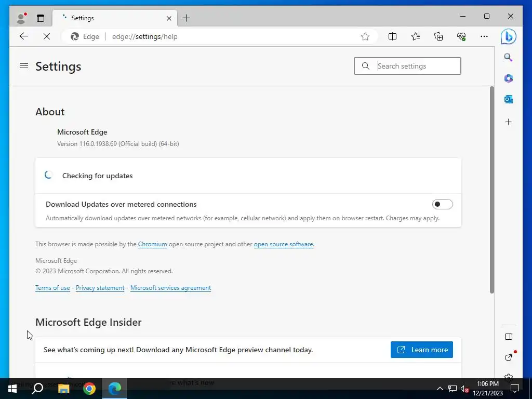The height and width of the screenshot is (399, 532).
Task: Select the Settings tab
Action: click(114, 18)
